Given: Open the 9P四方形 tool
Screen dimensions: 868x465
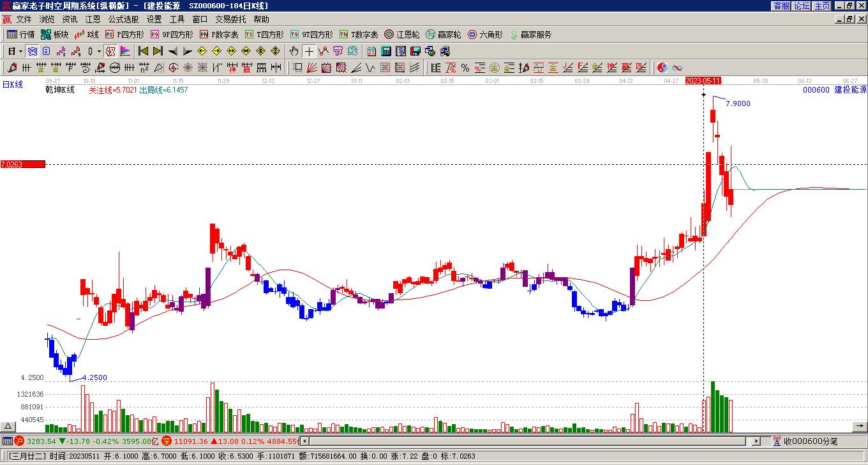Looking at the screenshot, I should pos(172,34).
